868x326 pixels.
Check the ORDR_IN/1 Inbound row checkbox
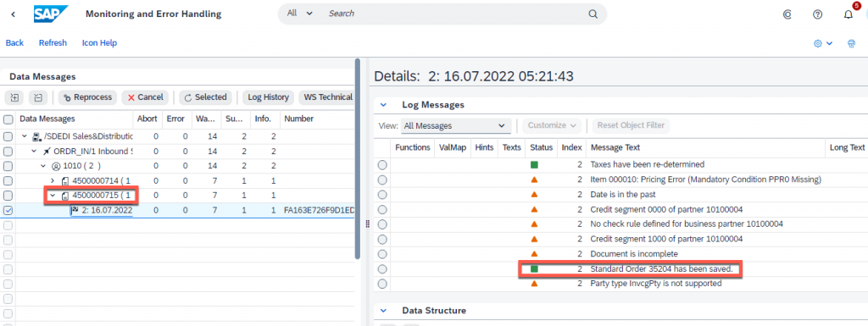coord(8,152)
